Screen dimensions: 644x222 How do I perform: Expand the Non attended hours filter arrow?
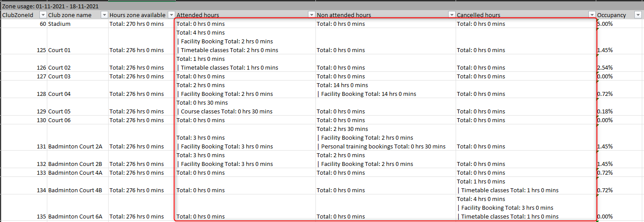coord(452,15)
